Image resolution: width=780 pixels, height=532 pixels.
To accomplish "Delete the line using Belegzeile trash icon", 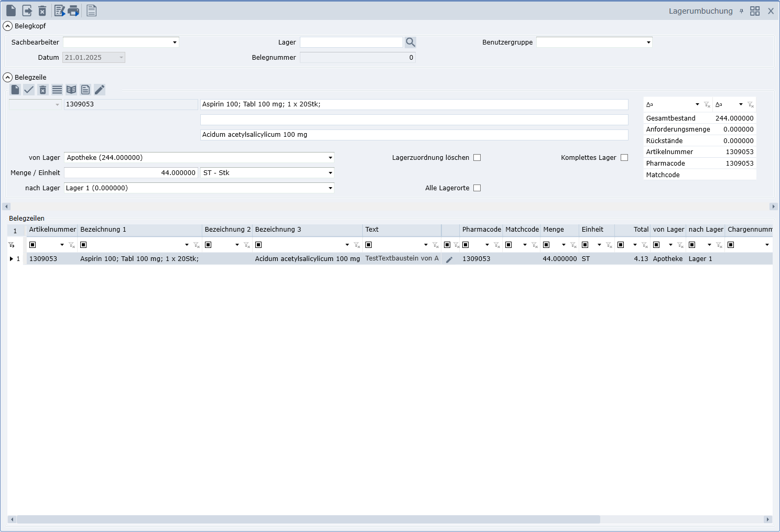I will tap(43, 90).
